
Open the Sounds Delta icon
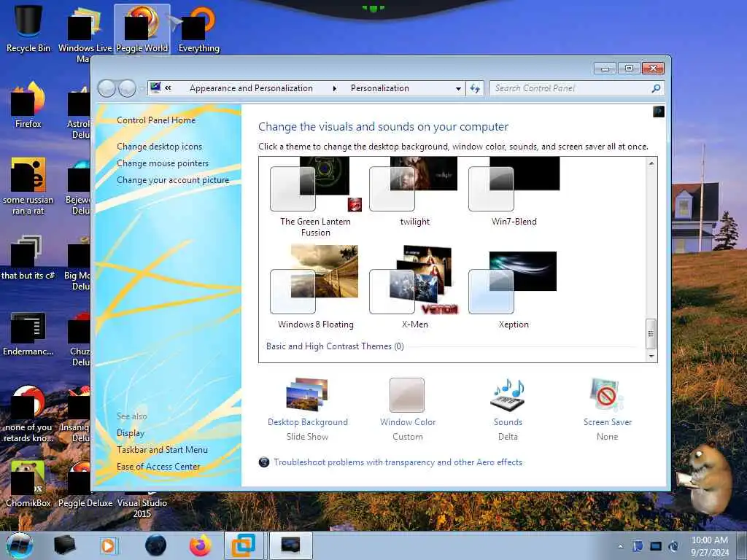pyautogui.click(x=508, y=395)
